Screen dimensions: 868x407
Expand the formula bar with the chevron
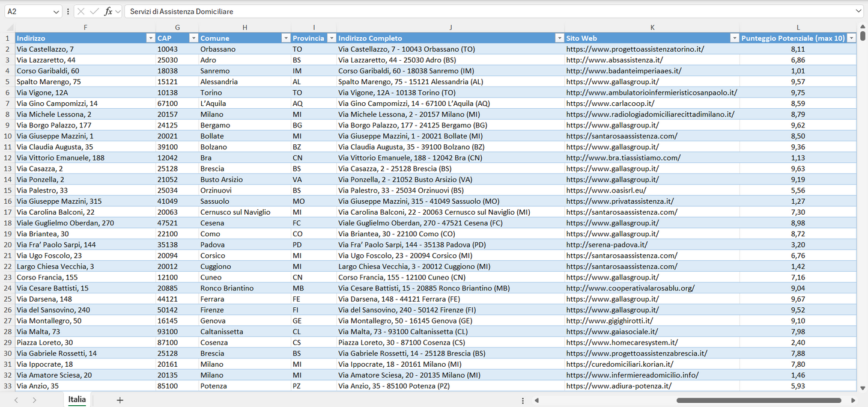tap(859, 11)
